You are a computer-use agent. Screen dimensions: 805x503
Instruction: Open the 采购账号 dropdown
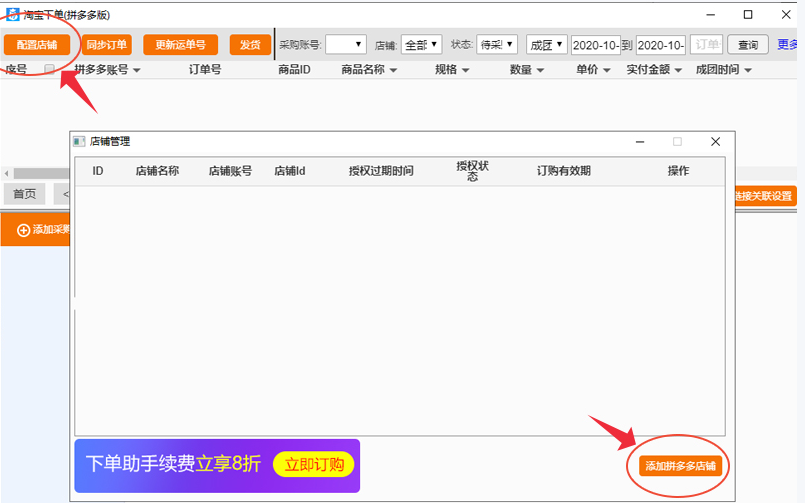pyautogui.click(x=346, y=45)
